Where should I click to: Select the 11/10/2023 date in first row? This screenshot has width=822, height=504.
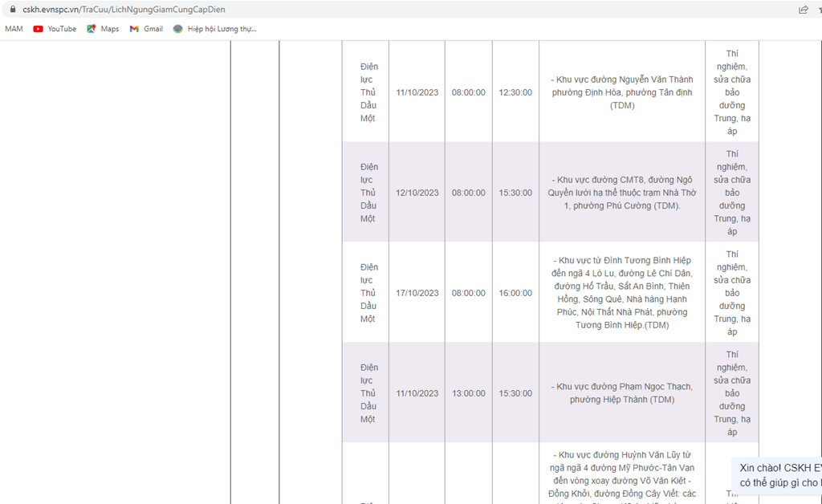pyautogui.click(x=417, y=92)
